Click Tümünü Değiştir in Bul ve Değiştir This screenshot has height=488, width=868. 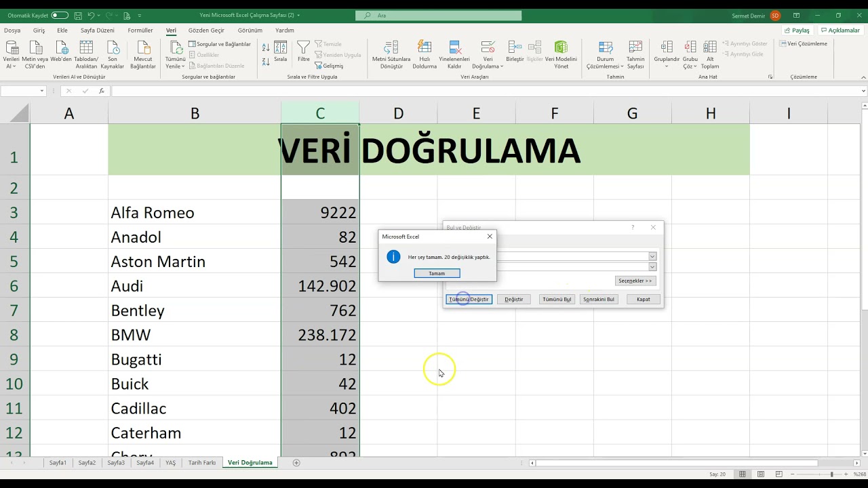pyautogui.click(x=469, y=299)
